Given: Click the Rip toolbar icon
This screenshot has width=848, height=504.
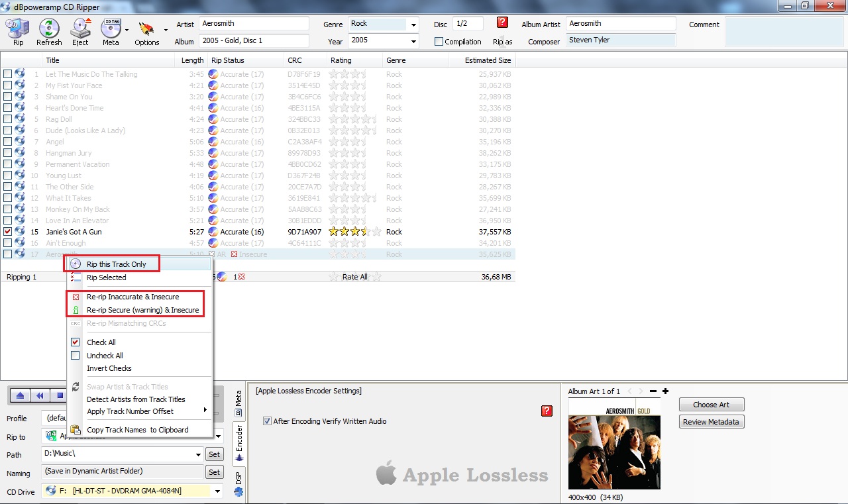Looking at the screenshot, I should tap(18, 31).
